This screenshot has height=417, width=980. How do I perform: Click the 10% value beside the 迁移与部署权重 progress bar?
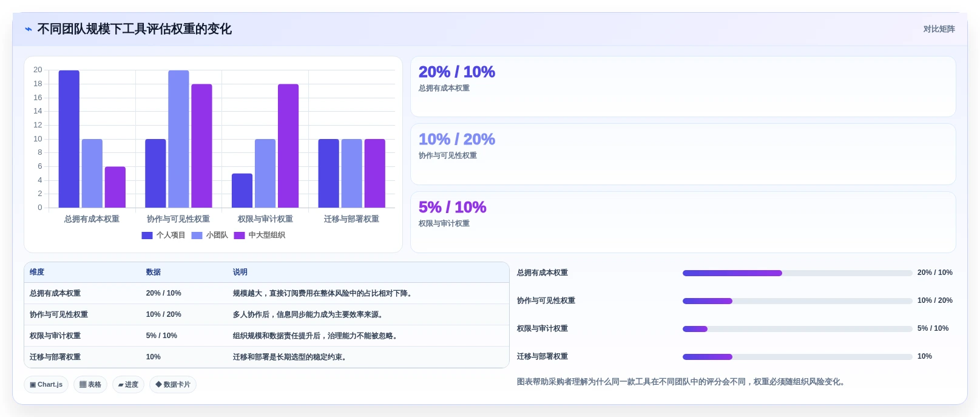tap(925, 357)
